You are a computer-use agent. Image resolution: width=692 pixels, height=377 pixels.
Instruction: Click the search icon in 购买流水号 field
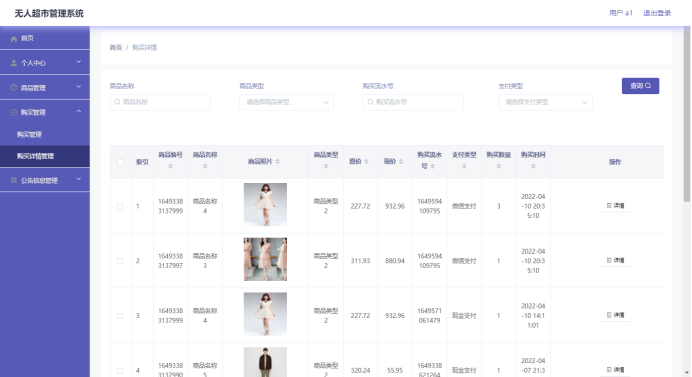(371, 102)
